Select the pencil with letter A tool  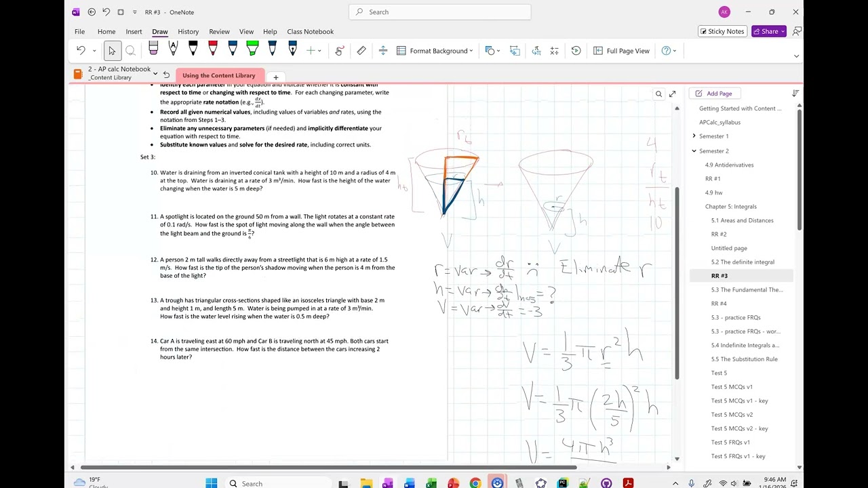173,49
